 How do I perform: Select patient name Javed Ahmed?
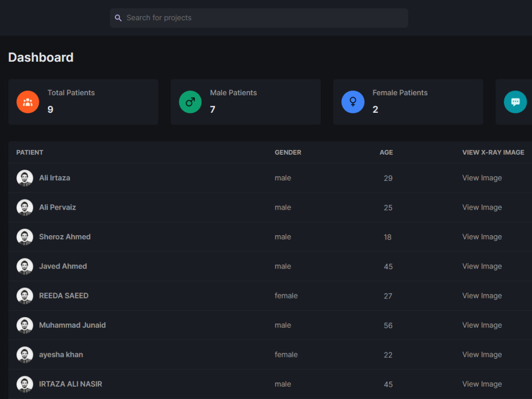point(63,267)
